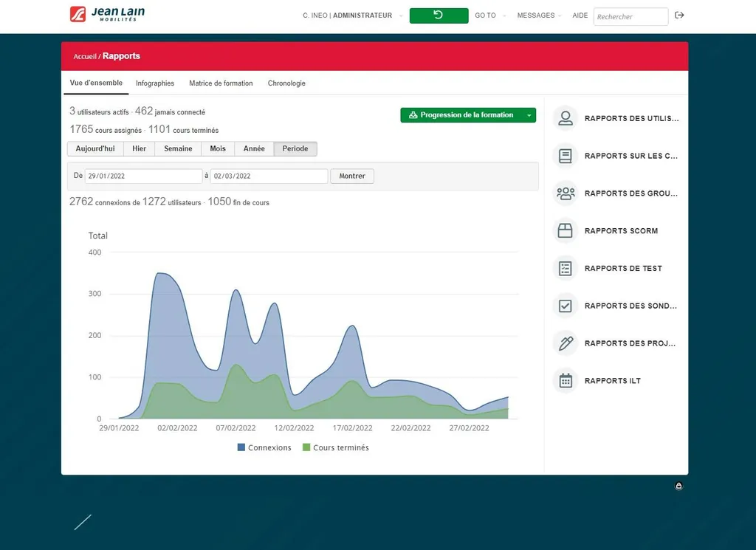Select the Année period filter
Viewport: 756px width, 550px height.
254,148
